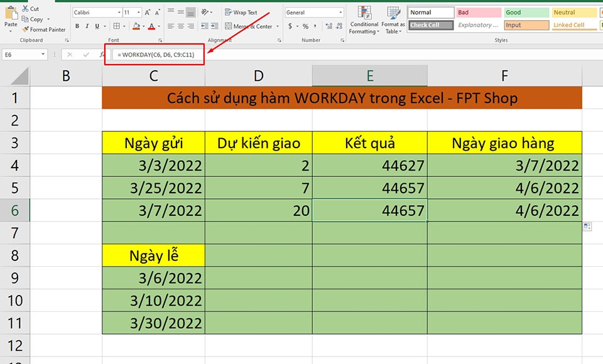Click the Format Painter command
This screenshot has width=603, height=364.
coord(44,29)
